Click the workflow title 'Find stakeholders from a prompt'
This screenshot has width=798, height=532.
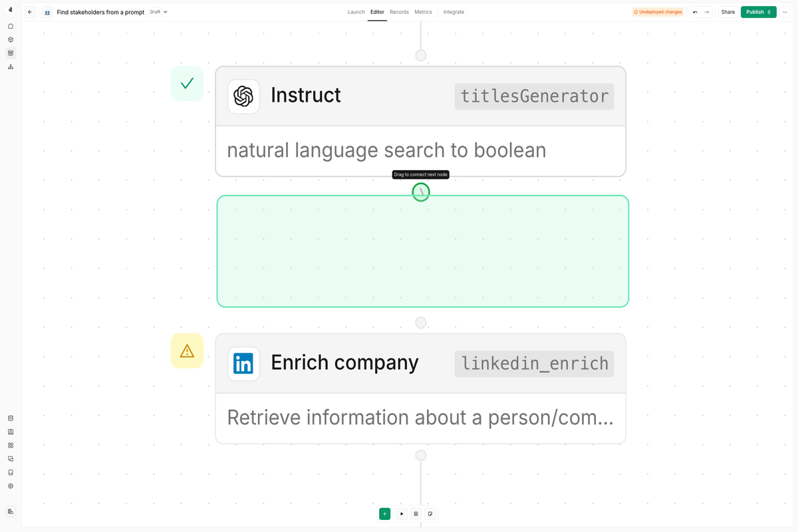(x=100, y=12)
